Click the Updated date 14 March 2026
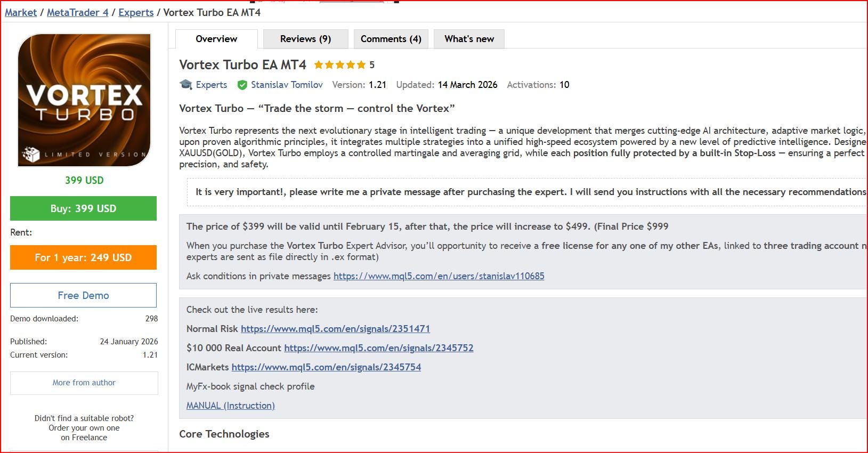This screenshot has height=453, width=868. pyautogui.click(x=467, y=85)
